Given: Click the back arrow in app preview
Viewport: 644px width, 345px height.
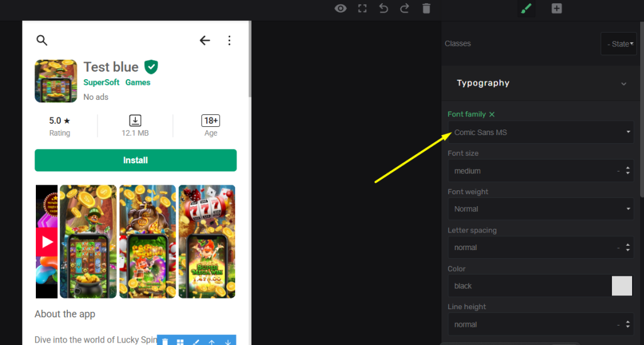Looking at the screenshot, I should [x=204, y=41].
